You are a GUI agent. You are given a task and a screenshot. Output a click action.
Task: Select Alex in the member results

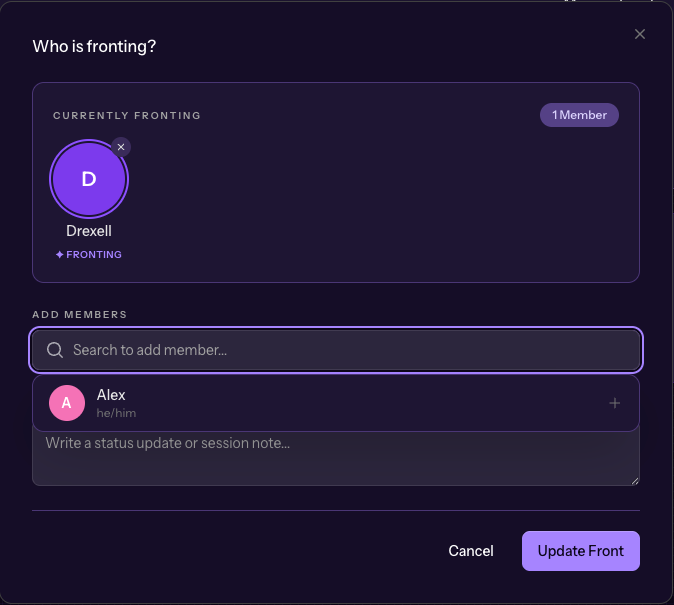pos(300,403)
